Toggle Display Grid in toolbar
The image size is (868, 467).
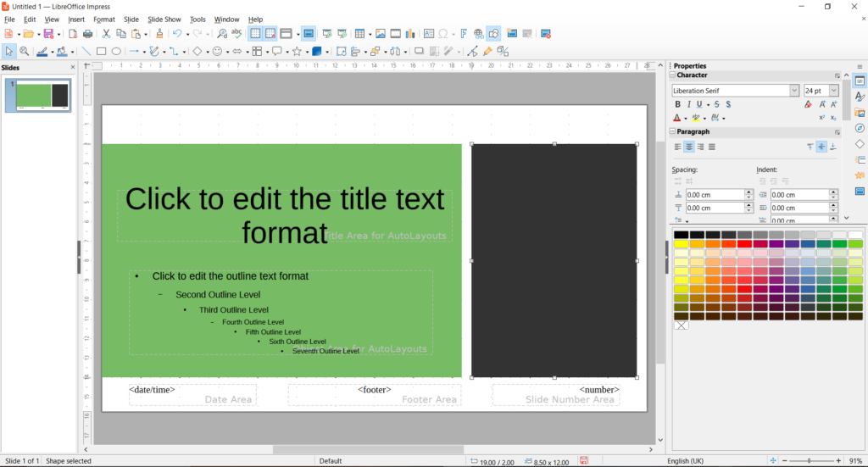click(x=254, y=34)
